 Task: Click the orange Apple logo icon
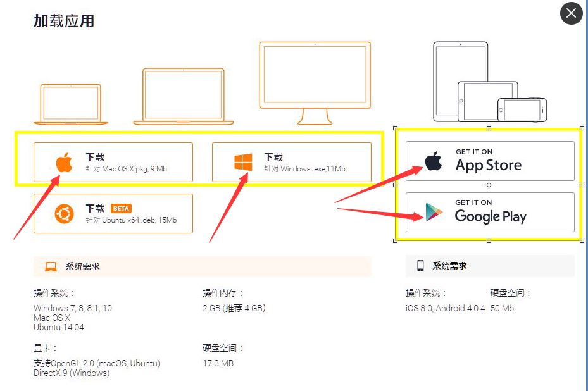click(64, 163)
